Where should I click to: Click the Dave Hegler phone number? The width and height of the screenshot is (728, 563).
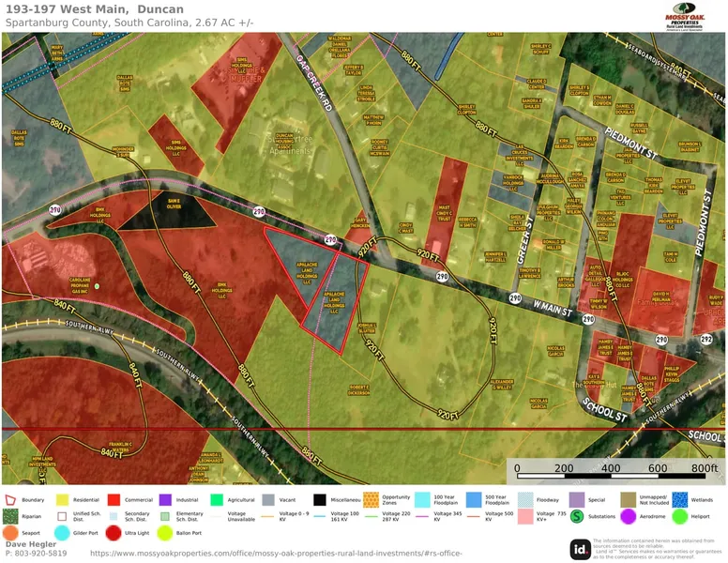coord(36,554)
